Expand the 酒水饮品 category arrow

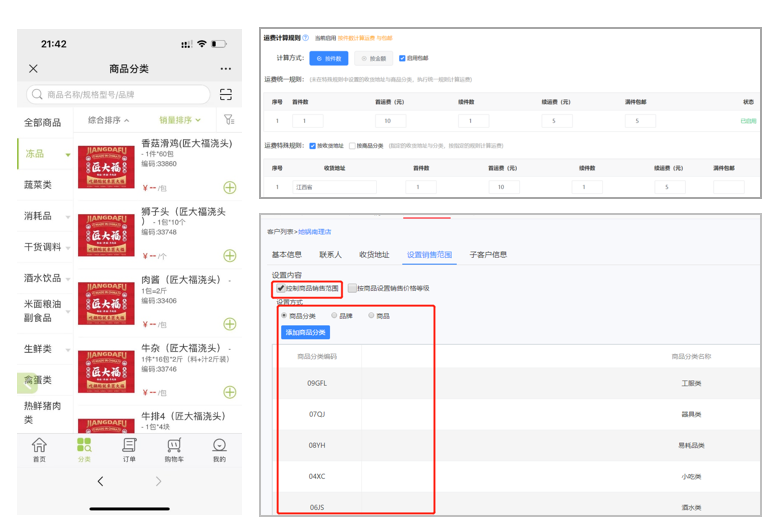(68, 279)
